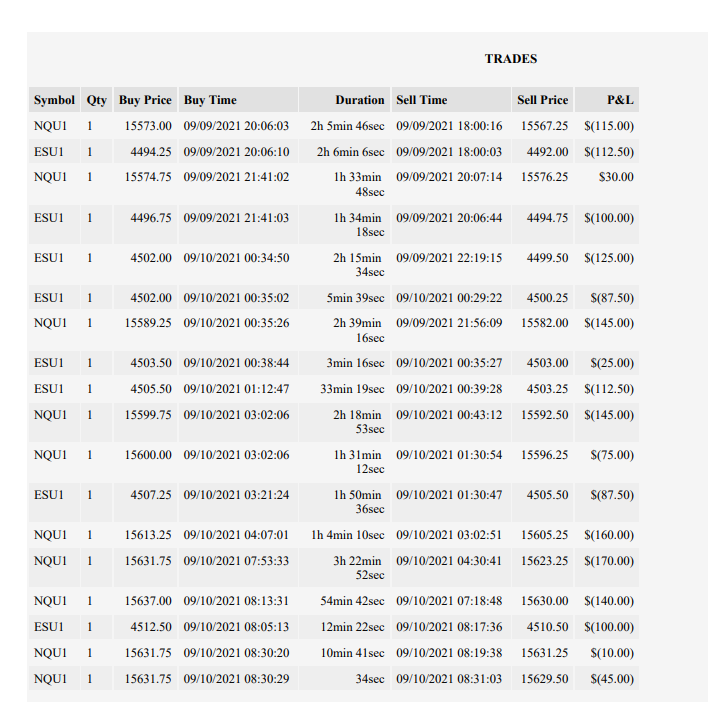The image size is (708, 718).
Task: Select the 4494.25 buy price cell
Action: coord(145,152)
